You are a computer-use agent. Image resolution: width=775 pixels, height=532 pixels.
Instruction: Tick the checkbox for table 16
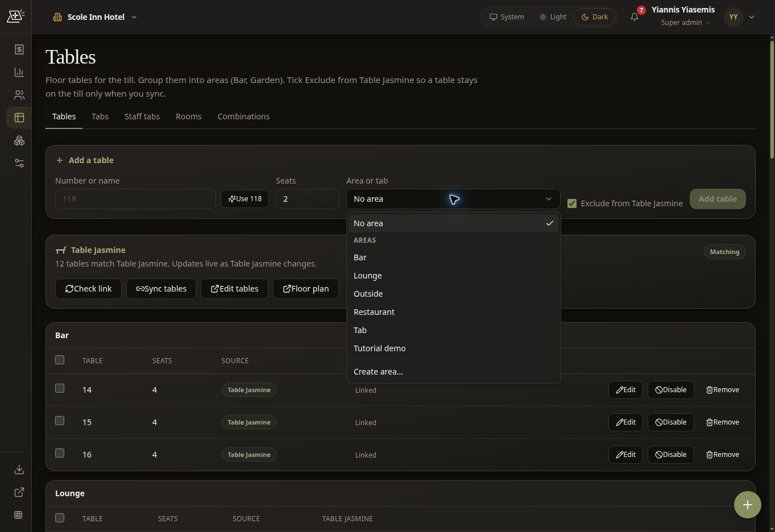(x=60, y=453)
